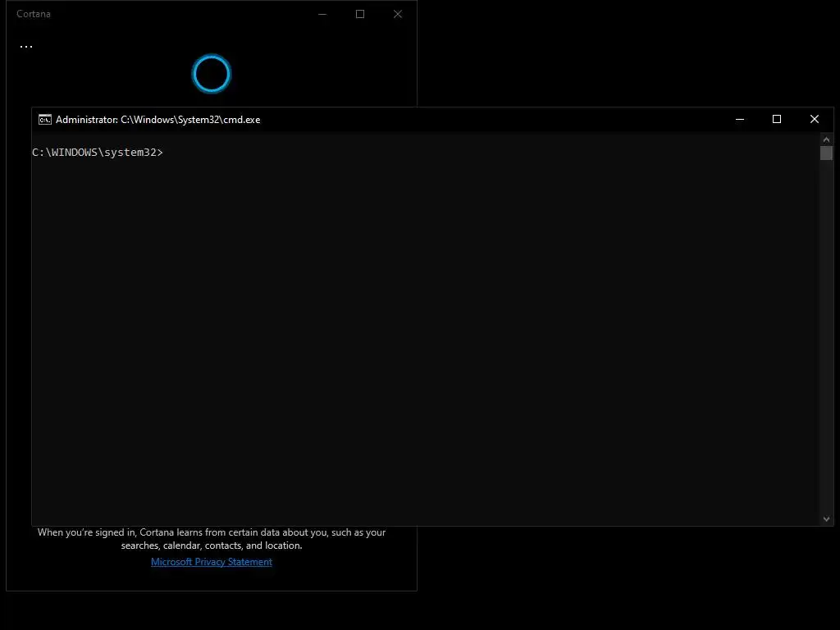
Task: Click the cmd vertical scrollbar thumb
Action: pyautogui.click(x=826, y=153)
